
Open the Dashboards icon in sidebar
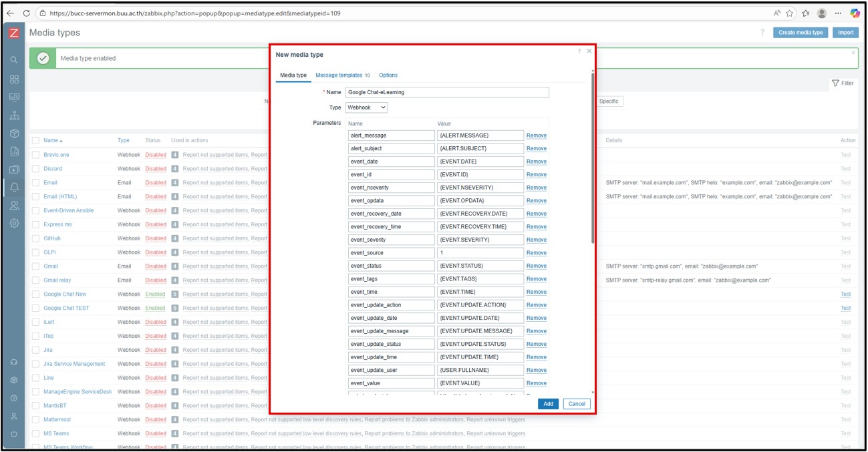[14, 79]
